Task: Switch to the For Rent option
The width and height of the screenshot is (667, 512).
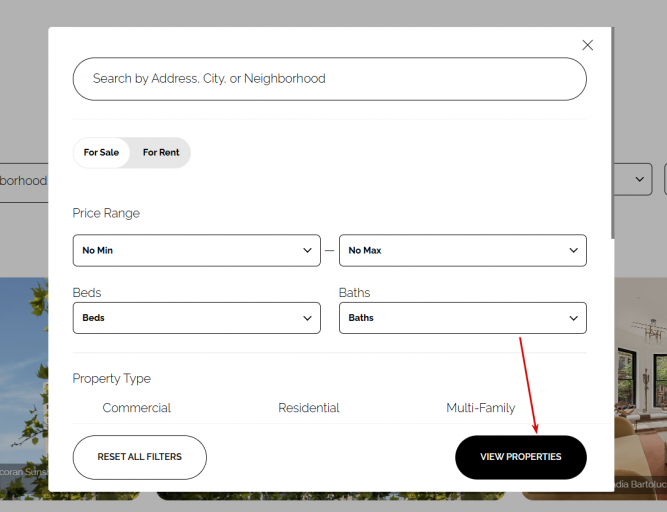Action: point(161,153)
